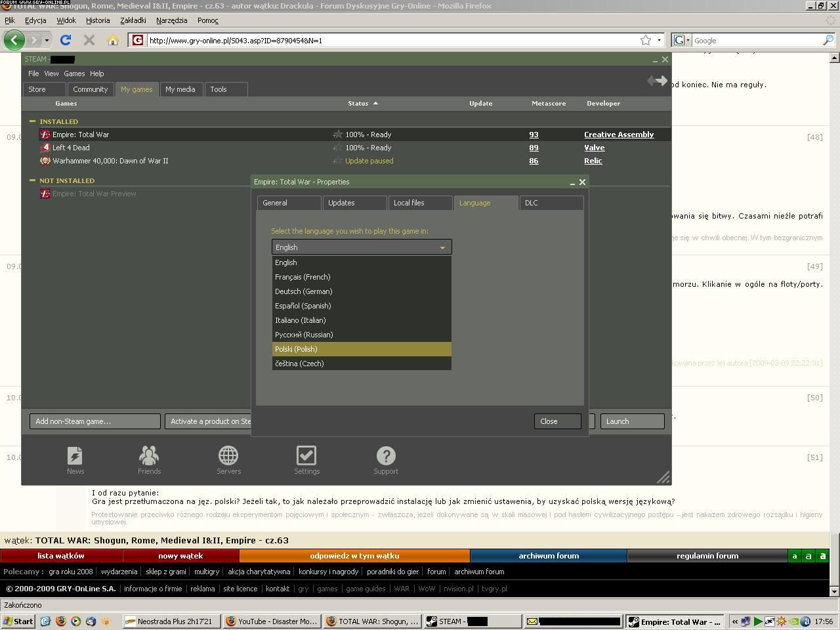Image resolution: width=840 pixels, height=630 pixels.
Task: Click 'nowy wątek' forum button
Action: tap(180, 556)
